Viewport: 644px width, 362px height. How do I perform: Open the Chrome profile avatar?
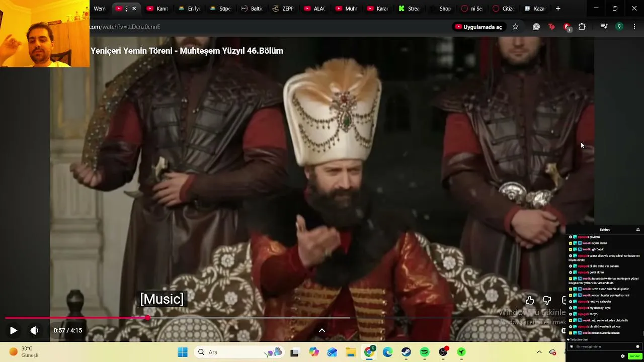(619, 27)
